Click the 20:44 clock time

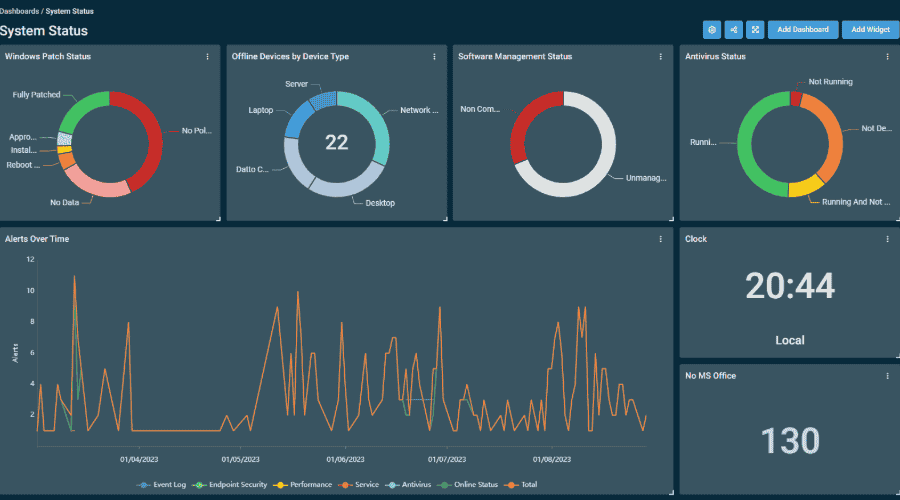(790, 286)
